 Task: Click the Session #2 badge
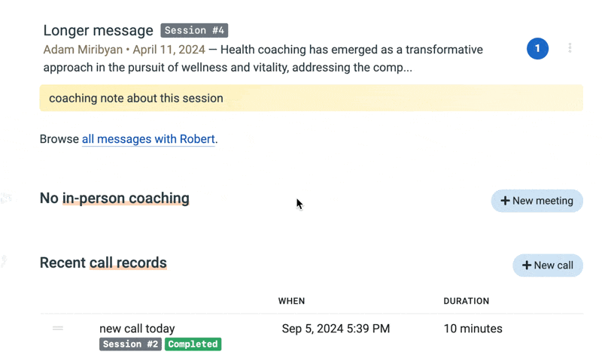pyautogui.click(x=130, y=344)
